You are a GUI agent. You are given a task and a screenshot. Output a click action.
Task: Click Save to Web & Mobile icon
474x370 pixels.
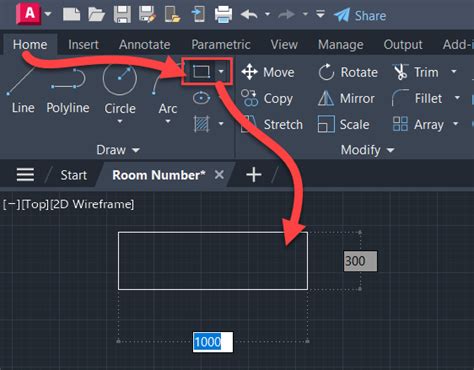click(198, 15)
